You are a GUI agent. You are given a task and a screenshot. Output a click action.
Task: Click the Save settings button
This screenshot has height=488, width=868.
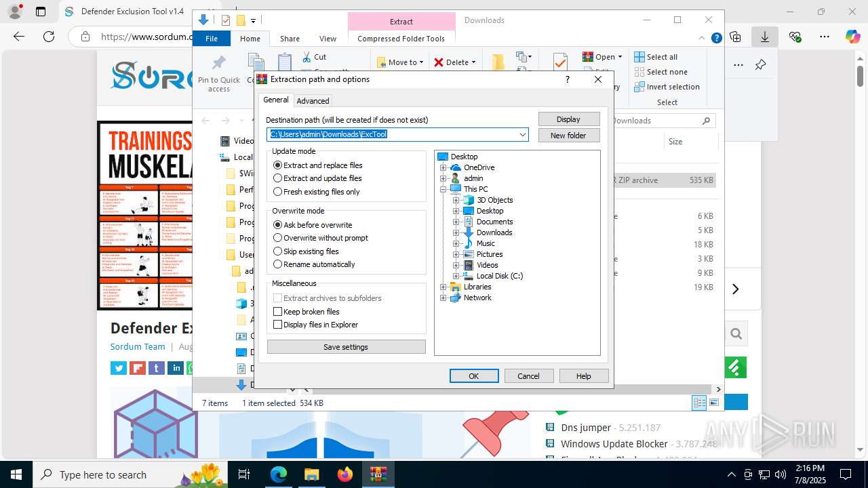pyautogui.click(x=346, y=347)
